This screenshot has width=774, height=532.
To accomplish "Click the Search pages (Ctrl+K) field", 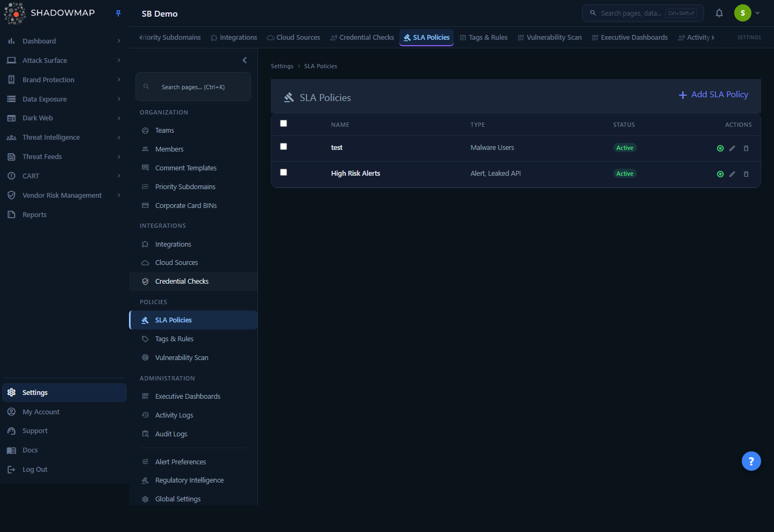I will tap(193, 87).
